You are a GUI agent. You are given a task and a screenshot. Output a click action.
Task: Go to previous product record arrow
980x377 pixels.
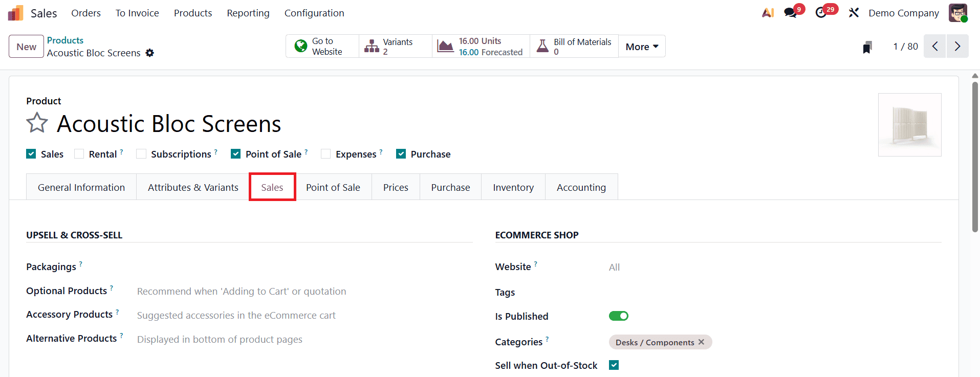[x=935, y=46]
